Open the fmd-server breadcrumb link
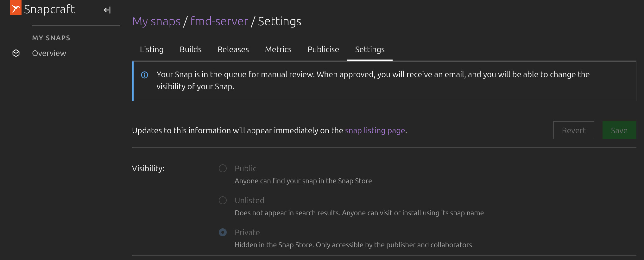Viewport: 644px width, 260px height. click(219, 22)
